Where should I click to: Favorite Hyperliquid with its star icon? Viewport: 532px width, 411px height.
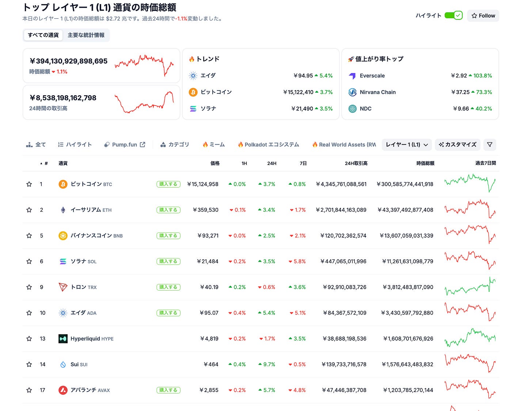click(x=29, y=339)
